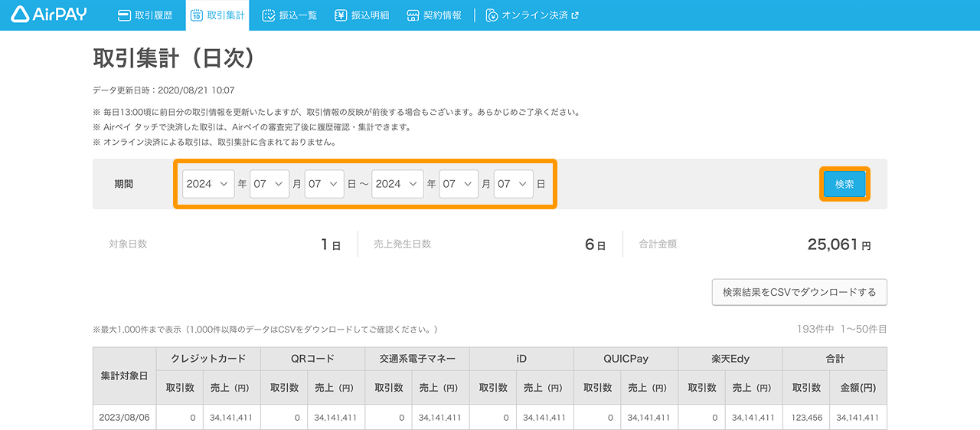Click the 振込一覧 icon
This screenshot has width=980, height=430.
(x=269, y=15)
